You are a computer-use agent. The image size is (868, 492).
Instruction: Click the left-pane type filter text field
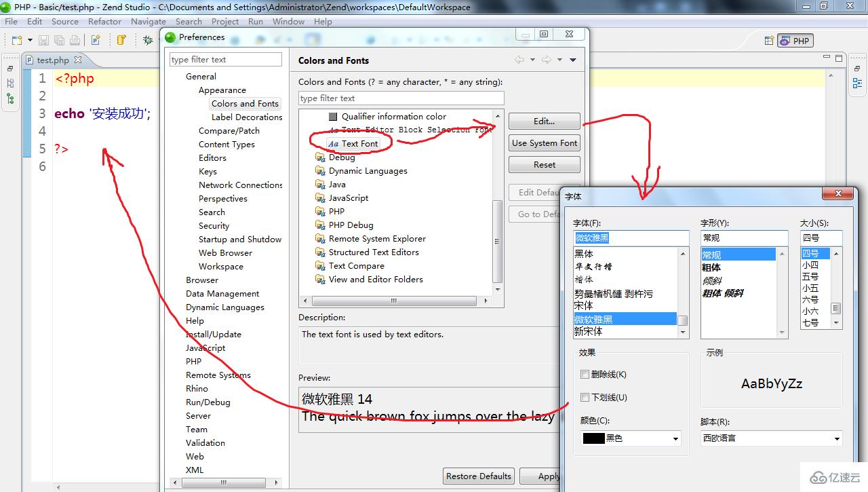(x=225, y=60)
